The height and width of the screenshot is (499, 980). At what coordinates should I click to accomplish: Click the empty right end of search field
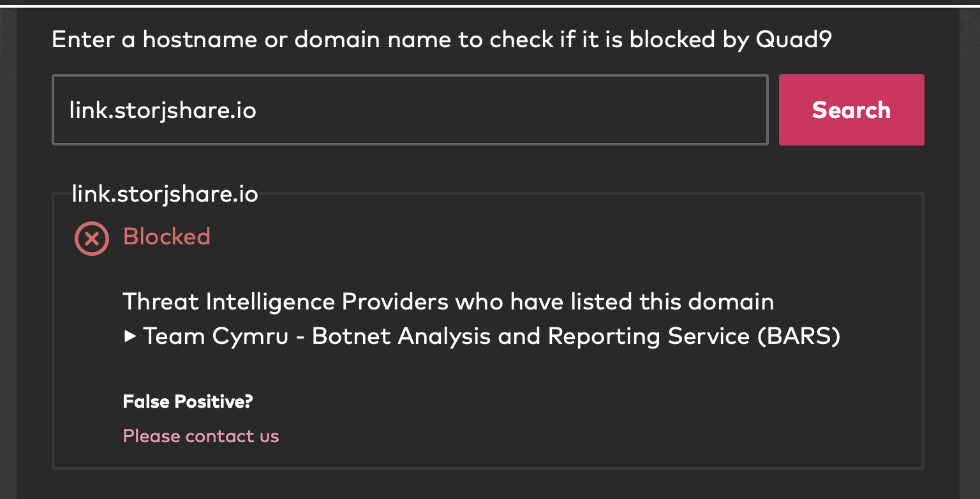[x=702, y=110]
